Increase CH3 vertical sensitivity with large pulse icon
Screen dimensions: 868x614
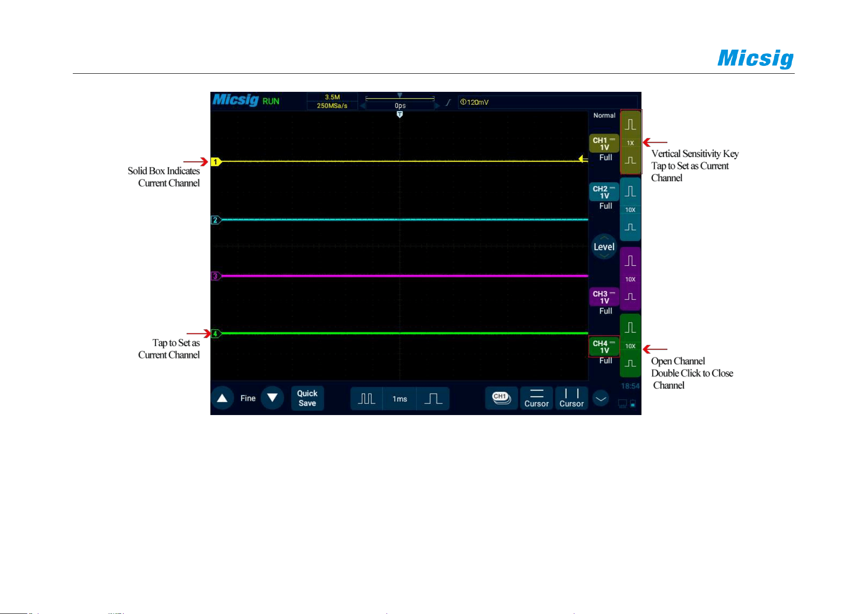631,261
